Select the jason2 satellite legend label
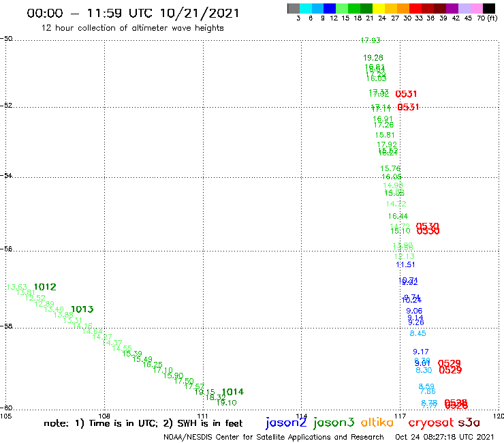Screen dimensions: 504x443 tap(286, 423)
